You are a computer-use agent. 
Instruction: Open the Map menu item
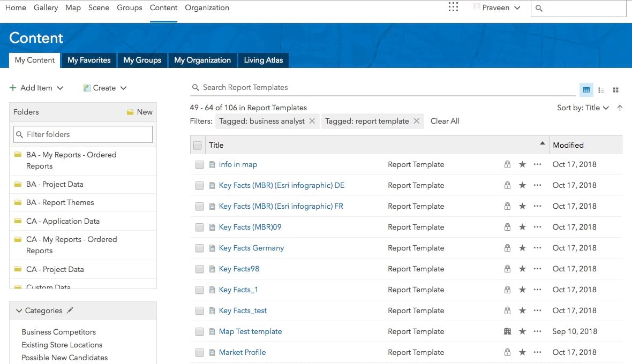point(73,7)
